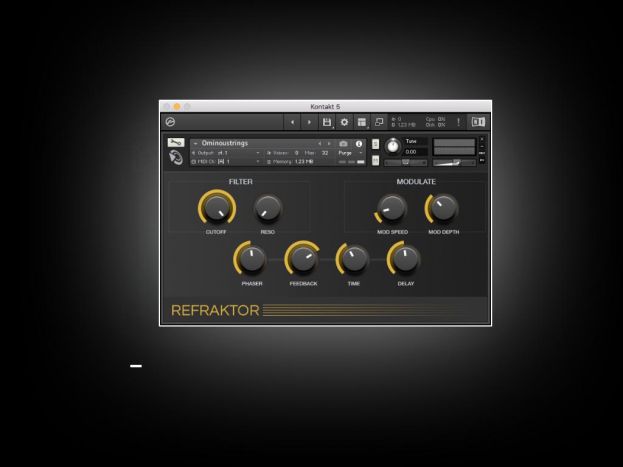Click the FEEDBACK knob

coord(303,259)
